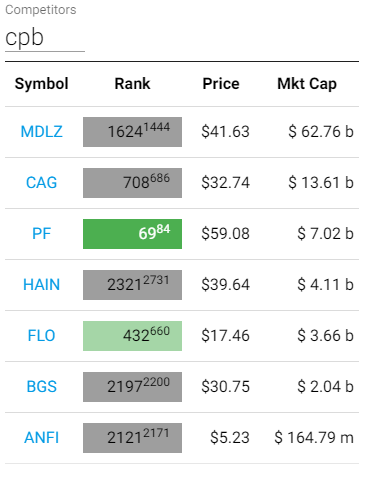Open the MDLZ symbol link
365x495 pixels.
point(41,132)
